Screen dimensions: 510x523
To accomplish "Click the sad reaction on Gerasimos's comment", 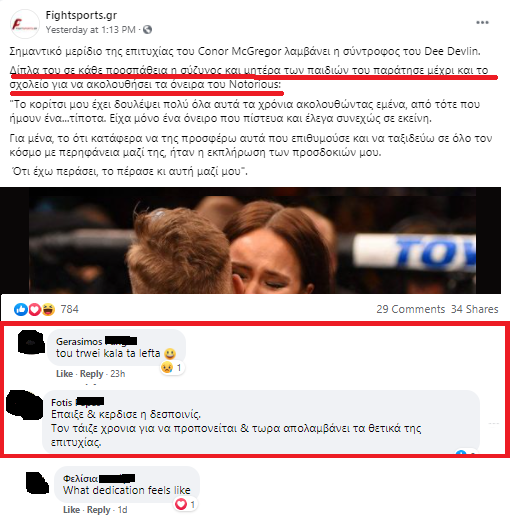I will tap(166, 368).
